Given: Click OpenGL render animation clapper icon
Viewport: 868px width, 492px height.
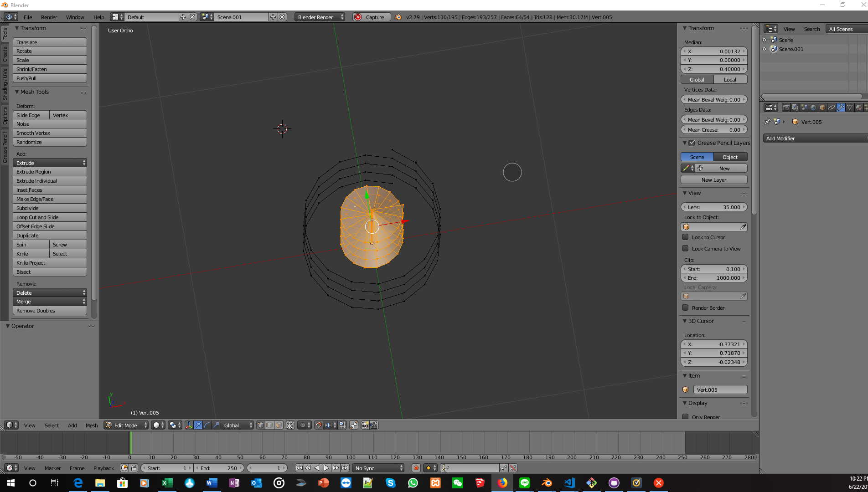Looking at the screenshot, I should tap(374, 425).
